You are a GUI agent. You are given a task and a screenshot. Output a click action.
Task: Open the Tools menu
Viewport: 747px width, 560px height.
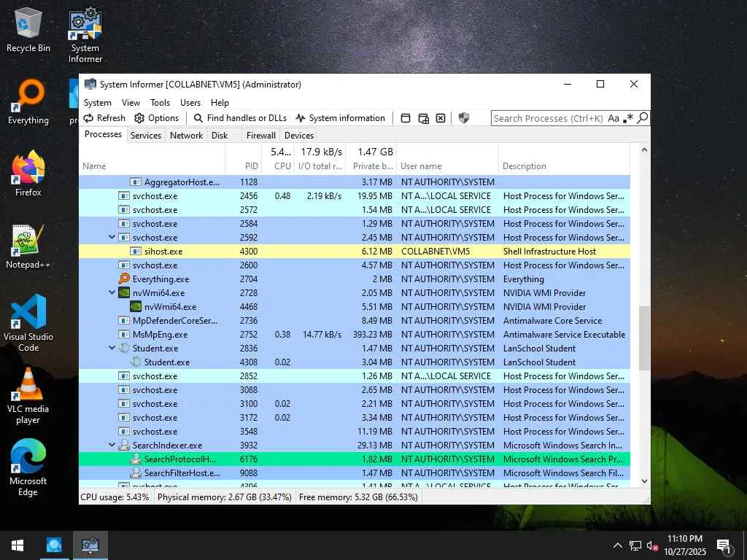coord(160,102)
